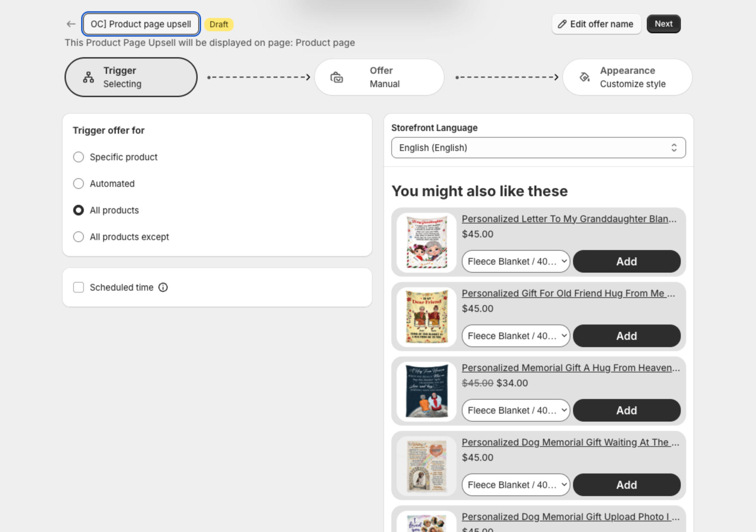This screenshot has width=756, height=532.
Task: Click the back arrow icon
Action: (x=71, y=24)
